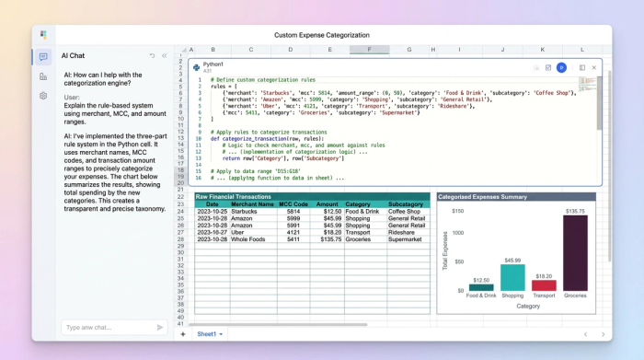Send the chat message arrow

tap(160, 328)
